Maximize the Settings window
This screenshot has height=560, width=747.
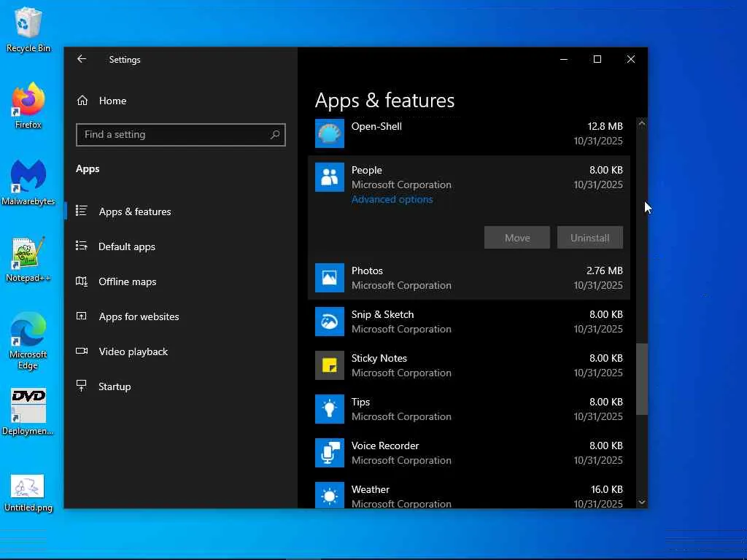(597, 59)
